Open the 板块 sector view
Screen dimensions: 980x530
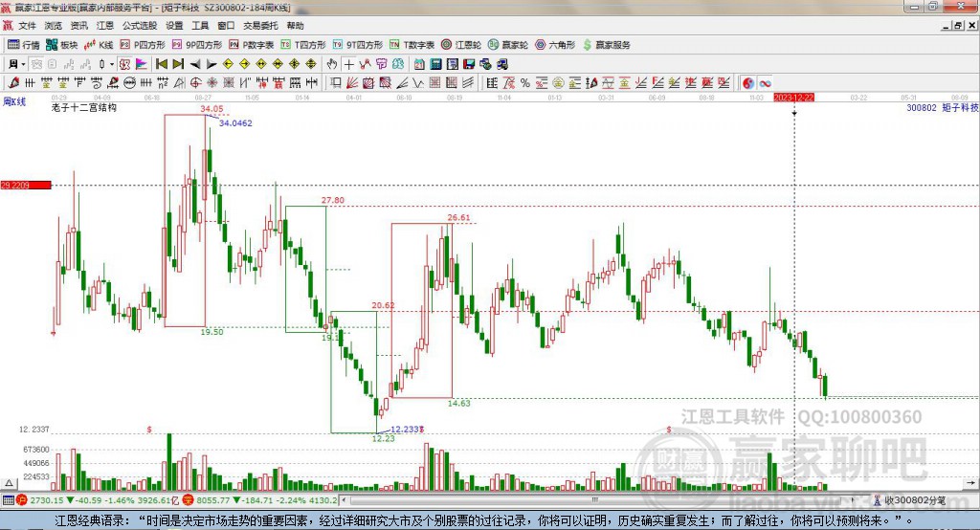[x=62, y=45]
